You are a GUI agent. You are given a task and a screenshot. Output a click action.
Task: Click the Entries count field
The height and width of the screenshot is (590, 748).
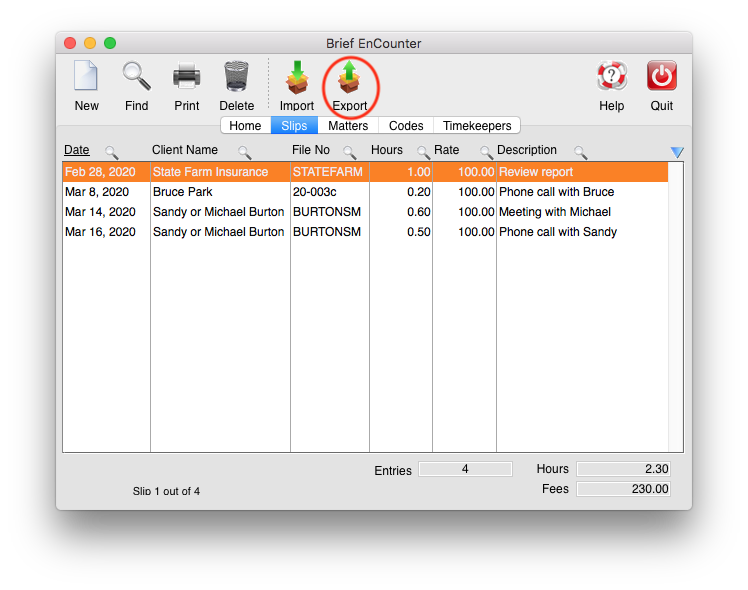pyautogui.click(x=465, y=469)
